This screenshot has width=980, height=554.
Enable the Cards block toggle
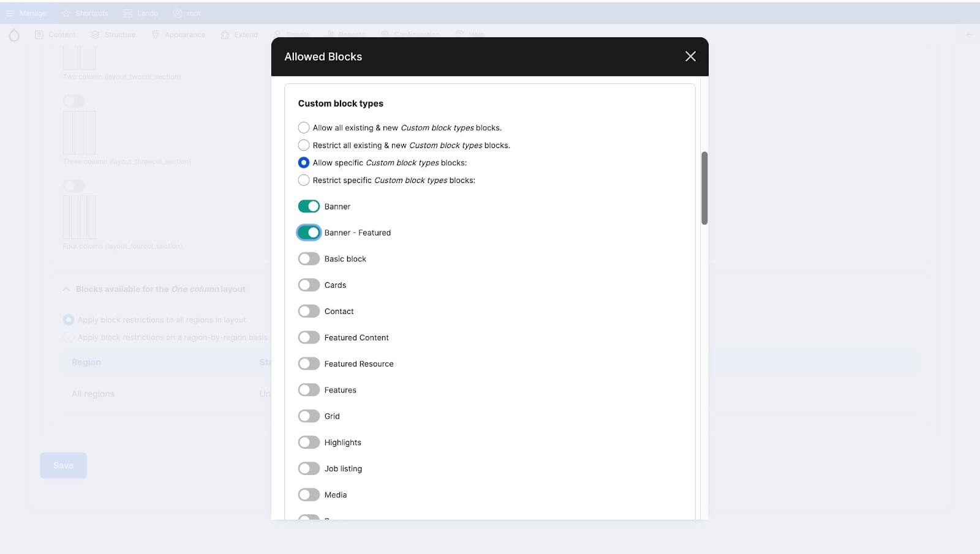click(x=309, y=285)
